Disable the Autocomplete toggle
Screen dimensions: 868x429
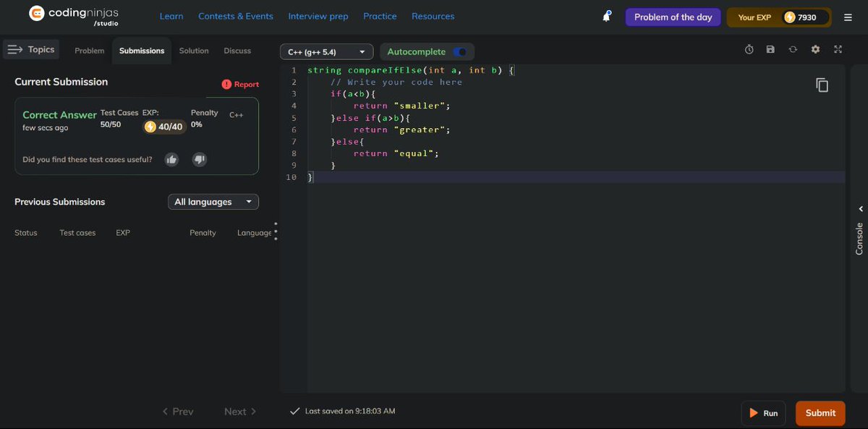(x=461, y=51)
